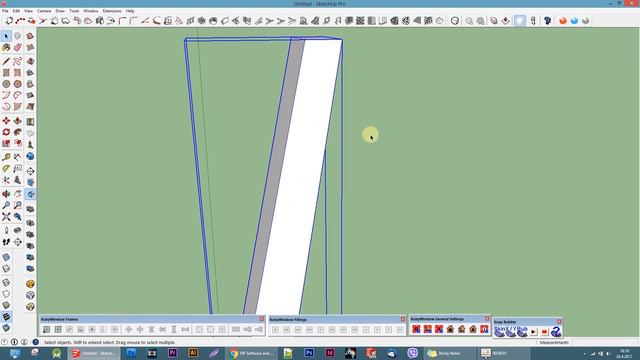
Task: Pick the Polygon tool
Action: pyautogui.click(x=18, y=84)
